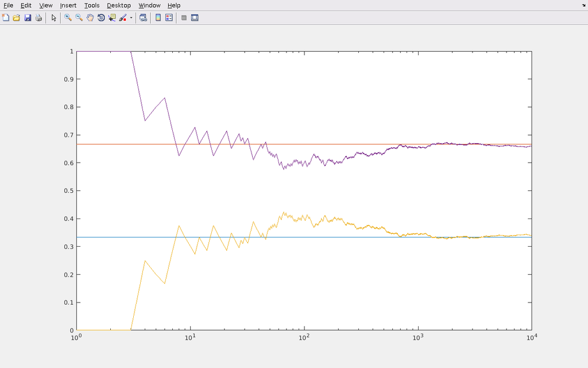Image resolution: width=588 pixels, height=368 pixels.
Task: Open the View menu
Action: (46, 5)
